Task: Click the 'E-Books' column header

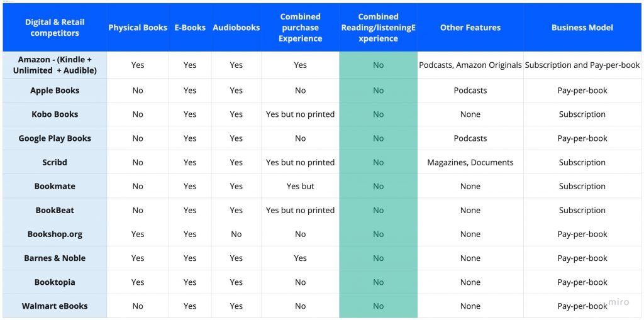Action: coord(190,28)
